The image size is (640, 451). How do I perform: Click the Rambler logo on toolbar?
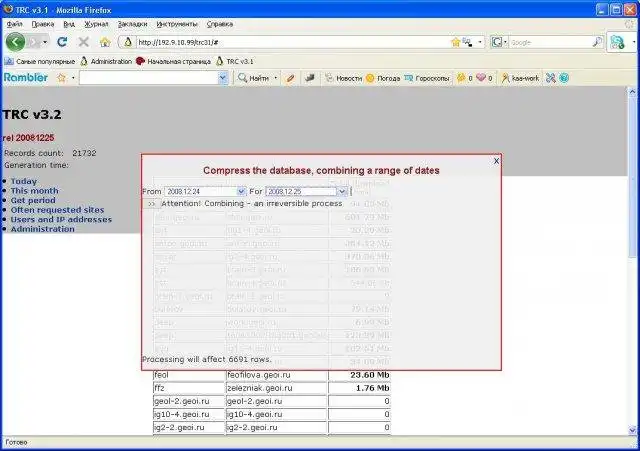[26, 78]
